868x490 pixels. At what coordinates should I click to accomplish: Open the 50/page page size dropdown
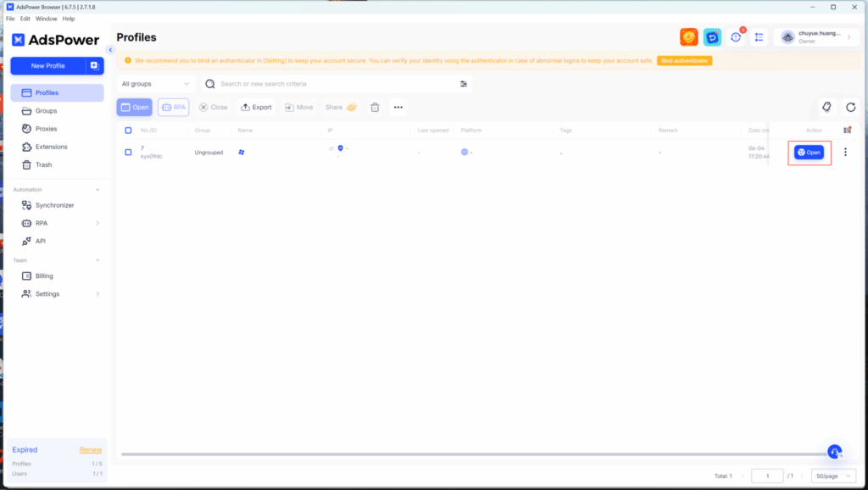[x=833, y=476]
